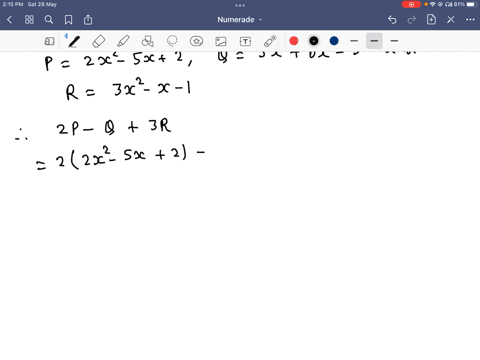Open the thumbnail grid view
This screenshot has height=360, width=480.
[x=29, y=20]
